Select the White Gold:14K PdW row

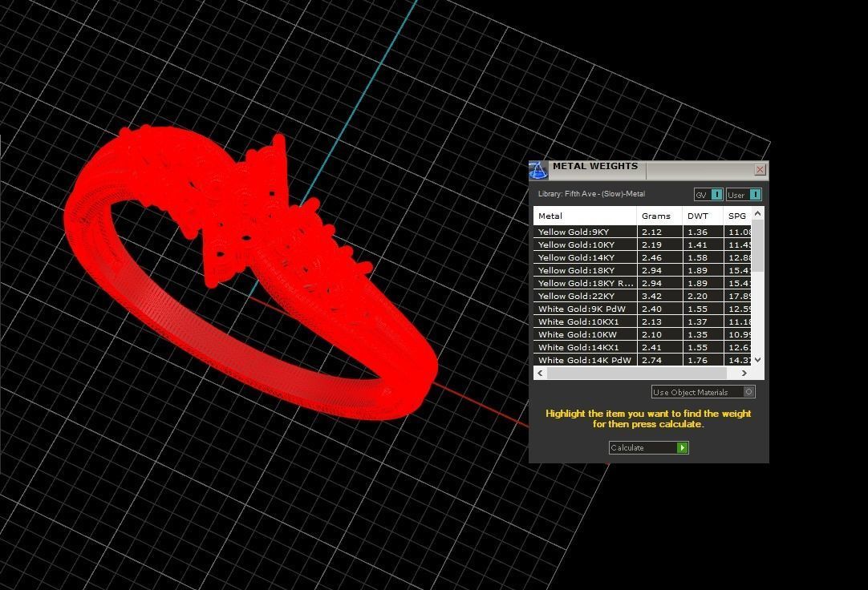point(643,360)
